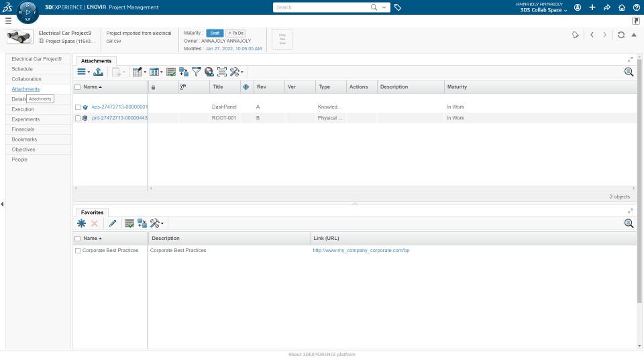Collapse the left side navigation arrow
The width and height of the screenshot is (644, 362).
2,204
